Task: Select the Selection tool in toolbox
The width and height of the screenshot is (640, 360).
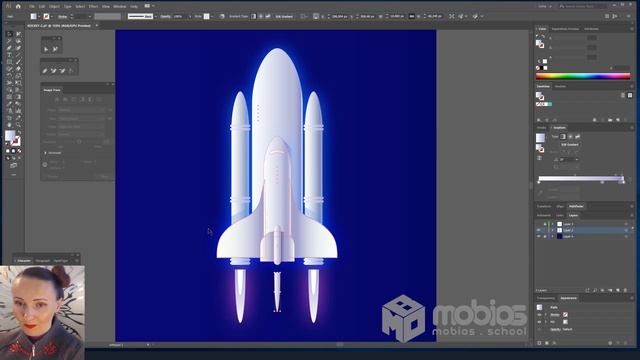Action: pos(9,34)
